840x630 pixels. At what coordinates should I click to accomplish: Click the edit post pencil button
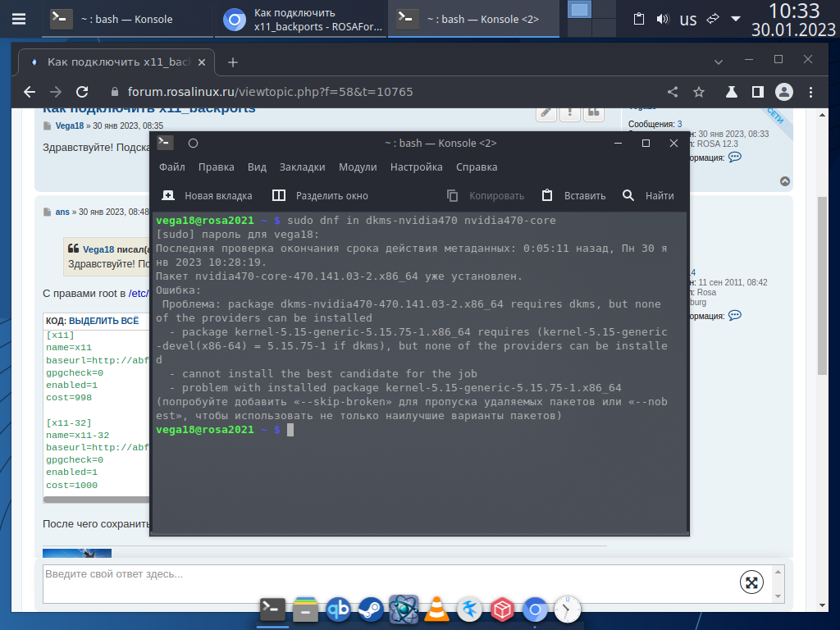coord(546,113)
